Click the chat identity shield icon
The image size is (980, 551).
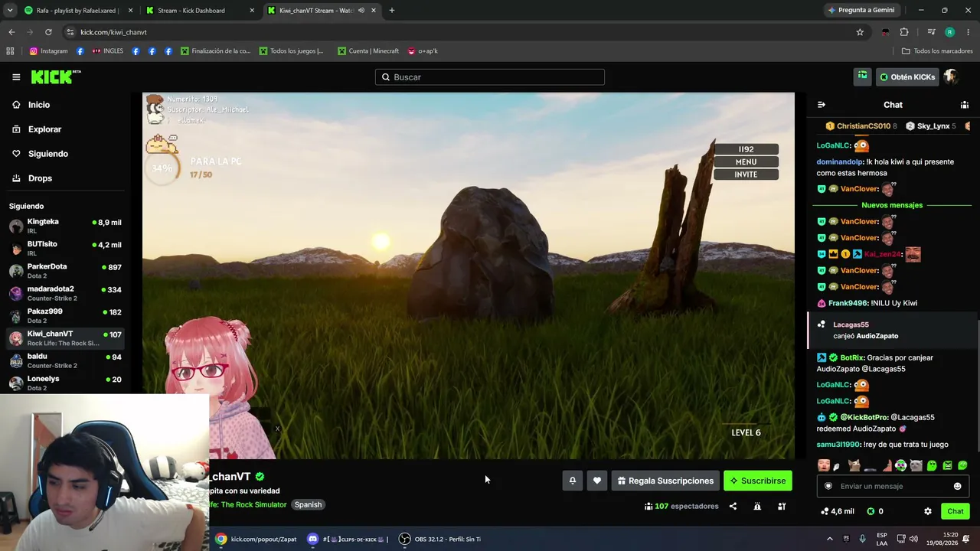[828, 486]
